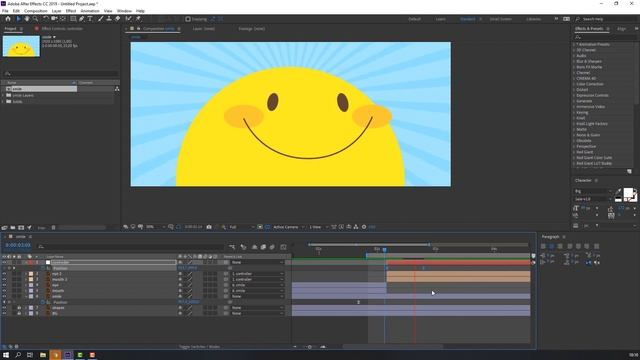Toggle visibility of the eye 2 layer

tap(4, 274)
